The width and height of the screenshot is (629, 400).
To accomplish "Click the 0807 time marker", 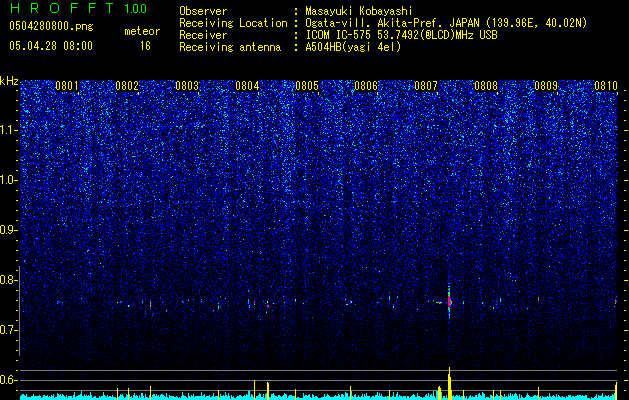I will coord(426,86).
